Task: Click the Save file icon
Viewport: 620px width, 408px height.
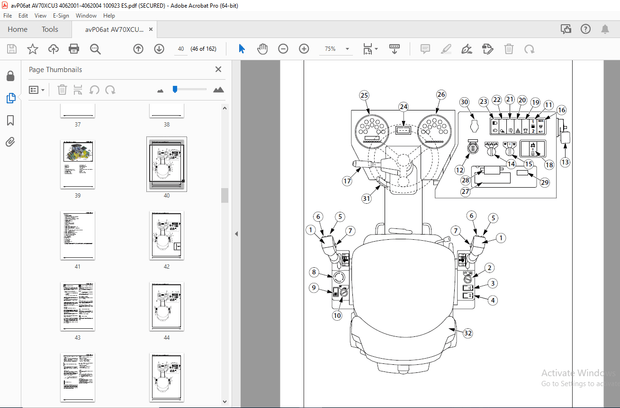Action: pyautogui.click(x=12, y=49)
